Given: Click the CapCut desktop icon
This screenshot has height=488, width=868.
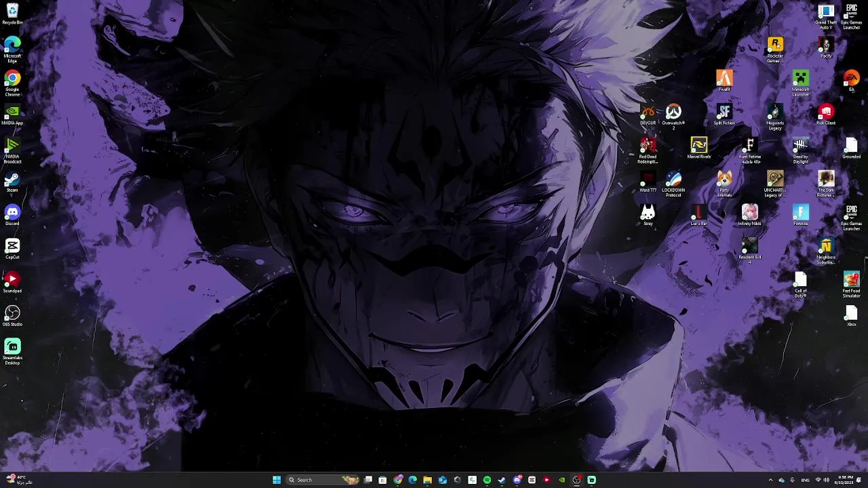Looking at the screenshot, I should pyautogui.click(x=12, y=249).
